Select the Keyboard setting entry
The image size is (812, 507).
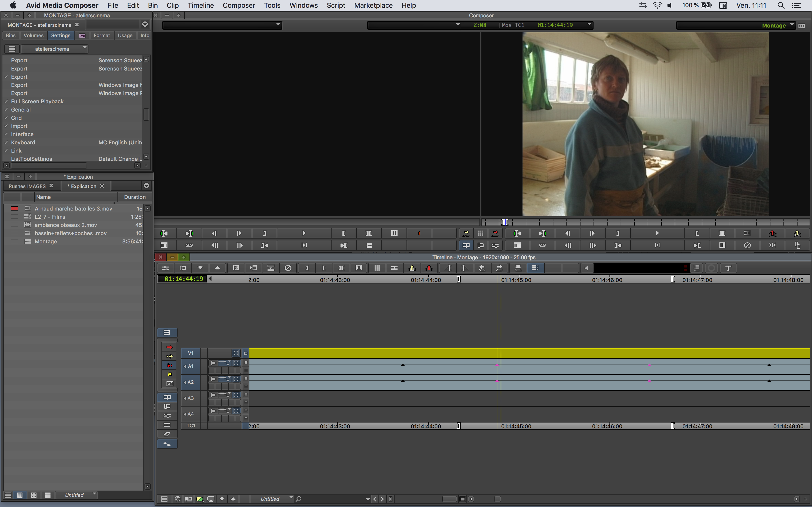23,142
